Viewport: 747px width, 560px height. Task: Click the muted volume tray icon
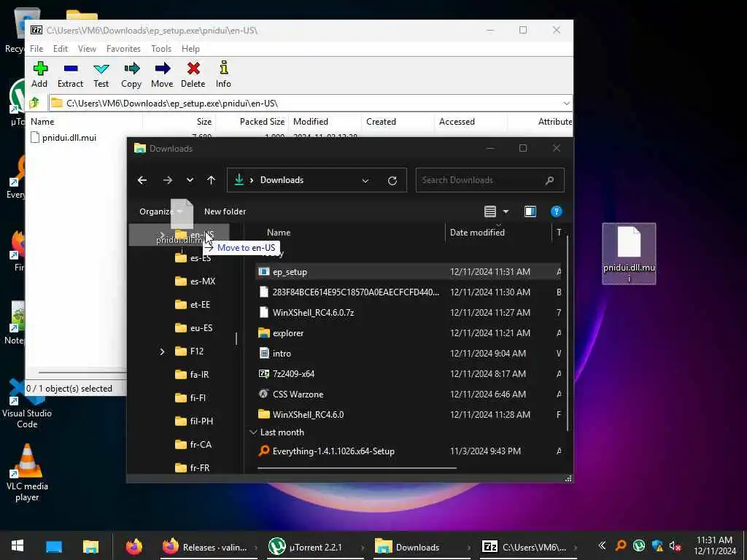(675, 546)
